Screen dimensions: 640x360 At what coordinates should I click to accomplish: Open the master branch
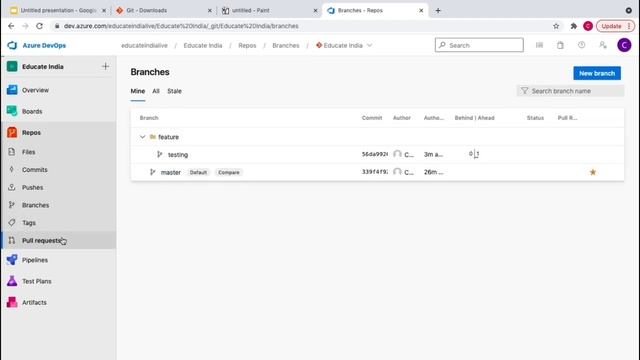(171, 172)
